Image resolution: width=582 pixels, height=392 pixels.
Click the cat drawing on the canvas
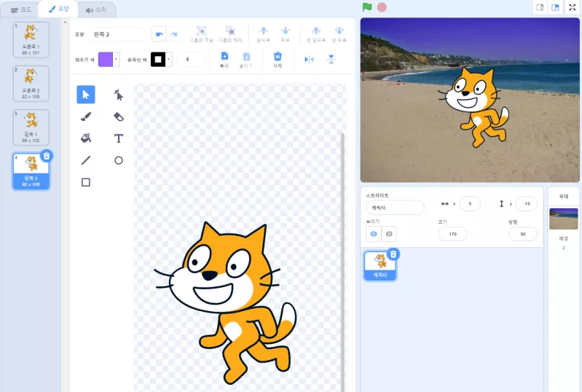[227, 302]
